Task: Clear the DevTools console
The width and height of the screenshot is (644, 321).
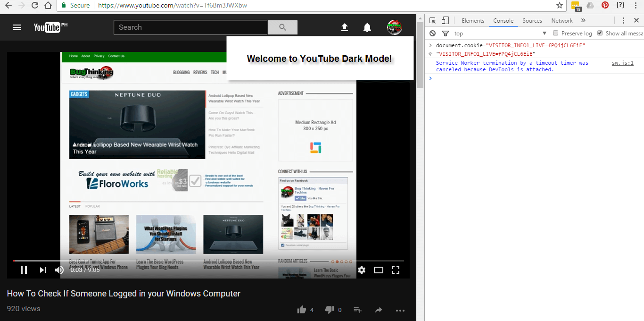Action: tap(433, 34)
